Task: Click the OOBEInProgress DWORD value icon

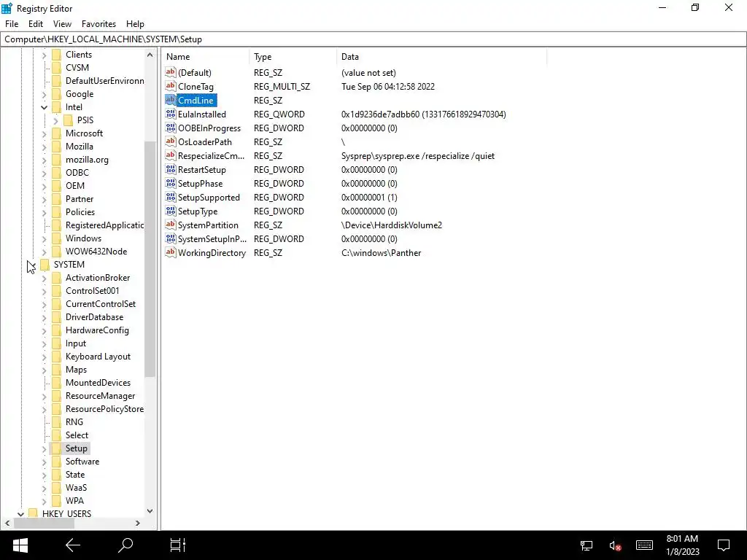Action: pos(171,128)
